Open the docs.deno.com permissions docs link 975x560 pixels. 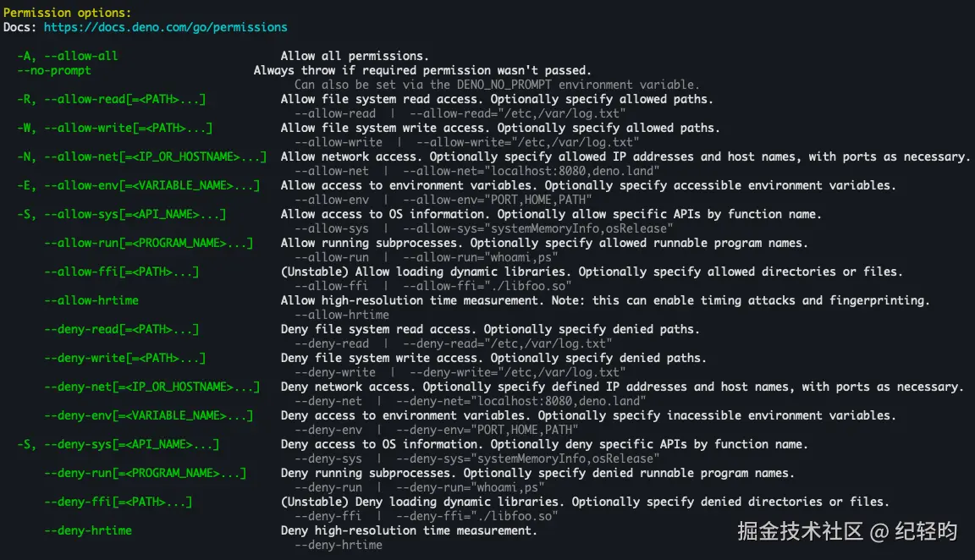[165, 27]
